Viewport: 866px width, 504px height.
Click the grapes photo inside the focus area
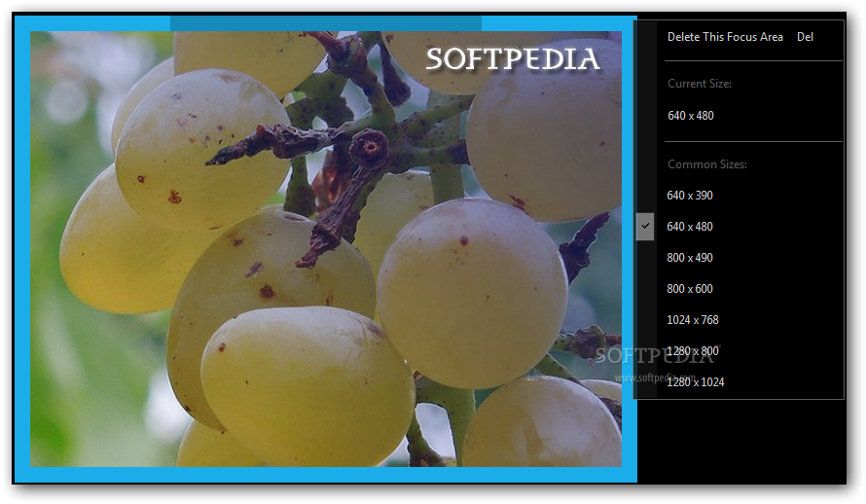click(326, 249)
